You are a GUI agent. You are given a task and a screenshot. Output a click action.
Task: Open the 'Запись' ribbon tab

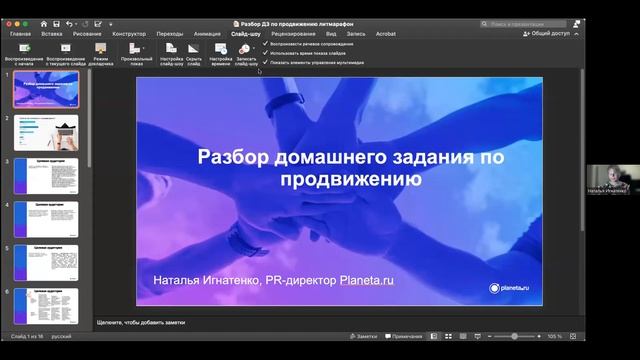tap(356, 34)
